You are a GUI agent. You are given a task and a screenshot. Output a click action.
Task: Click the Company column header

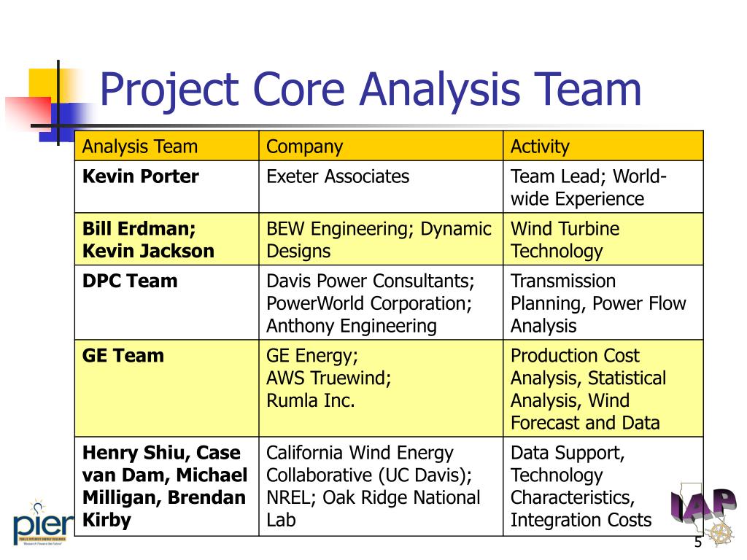[x=381, y=146]
